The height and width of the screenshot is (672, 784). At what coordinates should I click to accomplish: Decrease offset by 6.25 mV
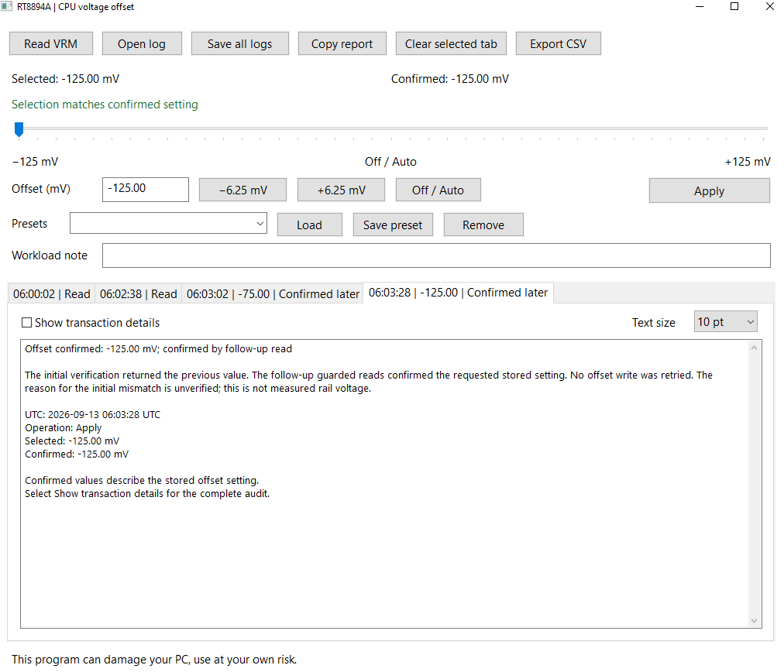pos(243,190)
